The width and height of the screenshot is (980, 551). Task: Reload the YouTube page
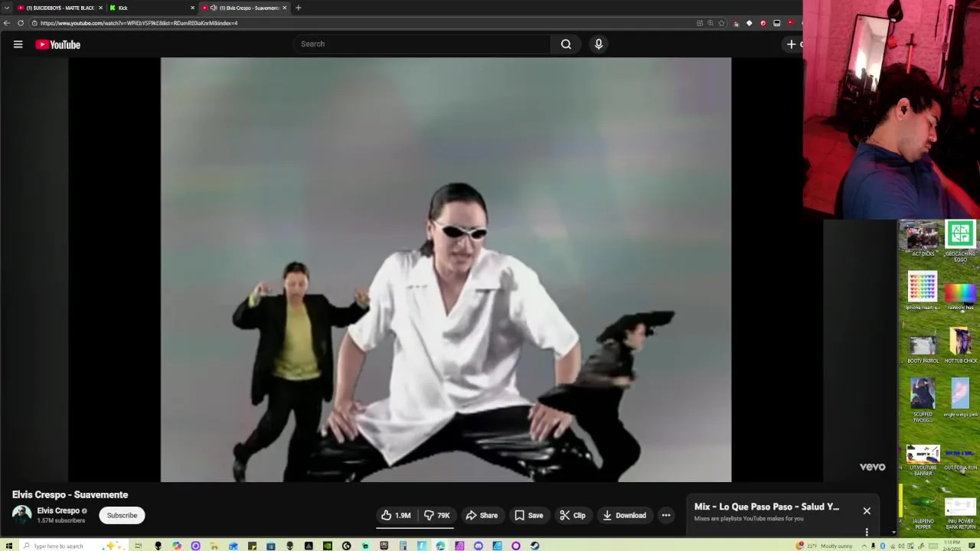click(21, 23)
